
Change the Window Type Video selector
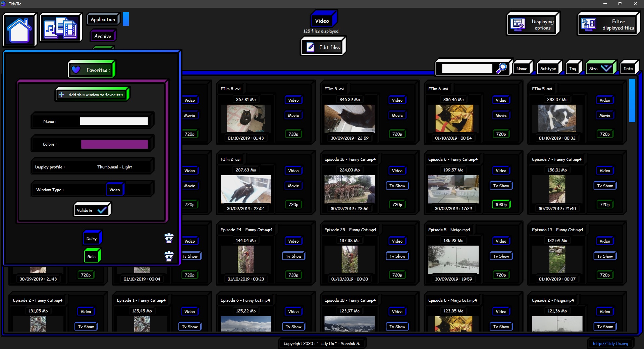115,190
